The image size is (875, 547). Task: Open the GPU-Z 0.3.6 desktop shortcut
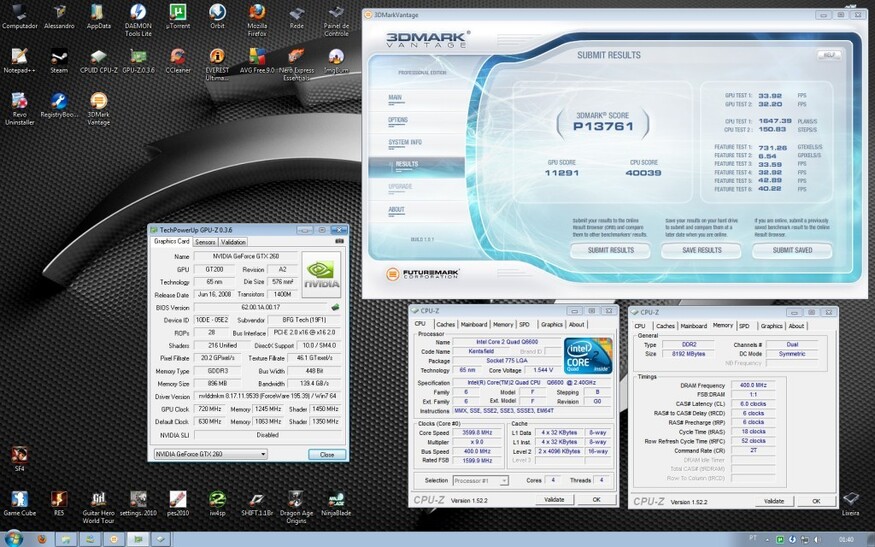(x=138, y=61)
